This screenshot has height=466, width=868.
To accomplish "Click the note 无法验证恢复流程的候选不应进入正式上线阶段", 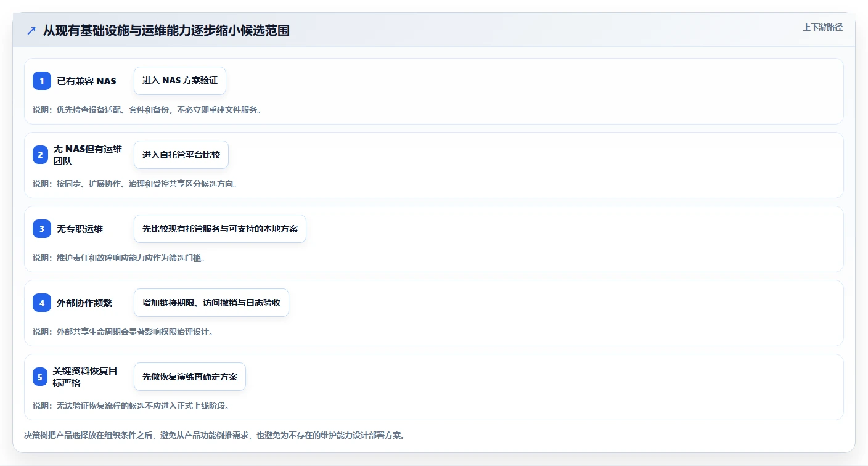I will (131, 406).
